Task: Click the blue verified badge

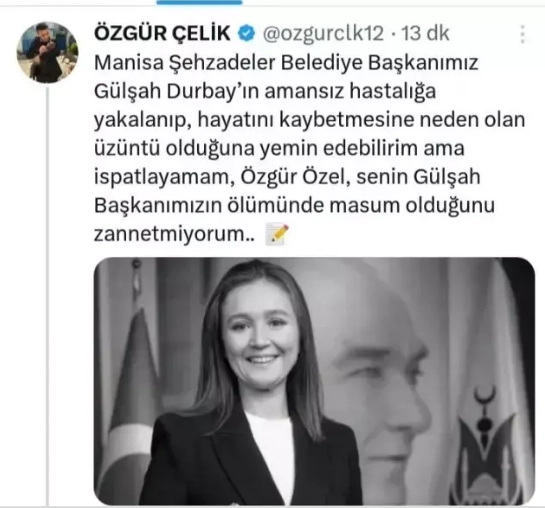Action: tap(246, 34)
